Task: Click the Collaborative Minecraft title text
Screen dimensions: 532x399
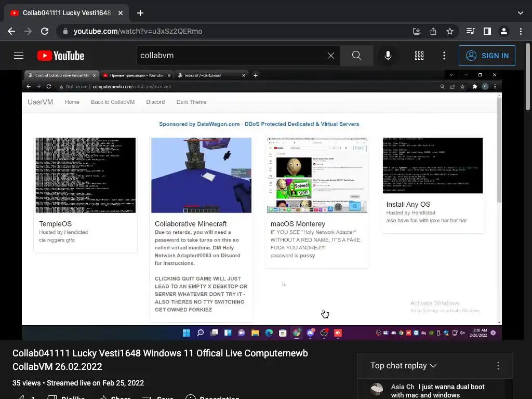Action: click(191, 224)
